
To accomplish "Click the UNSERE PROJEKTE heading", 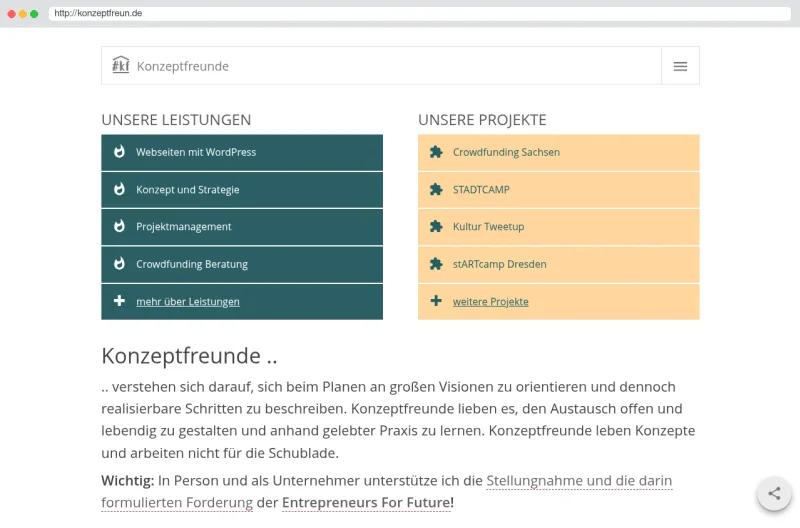I will click(x=482, y=120).
